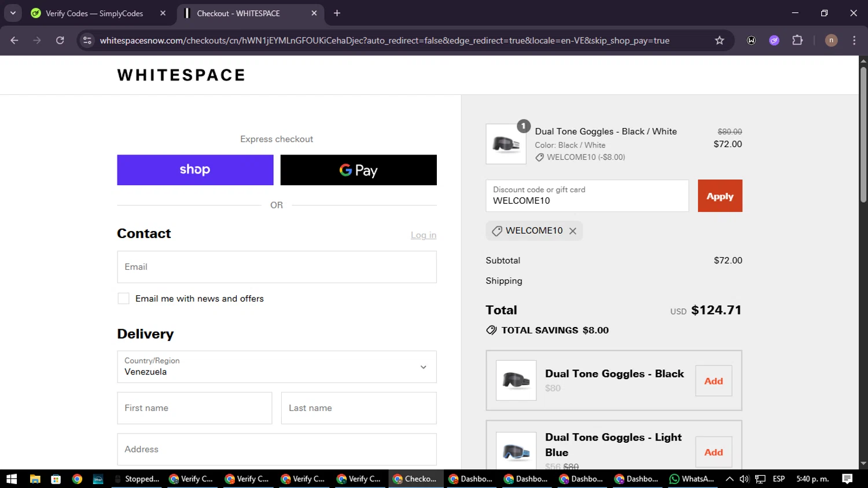Open a new browser tab with plus icon
This screenshot has width=868, height=488.
point(337,13)
